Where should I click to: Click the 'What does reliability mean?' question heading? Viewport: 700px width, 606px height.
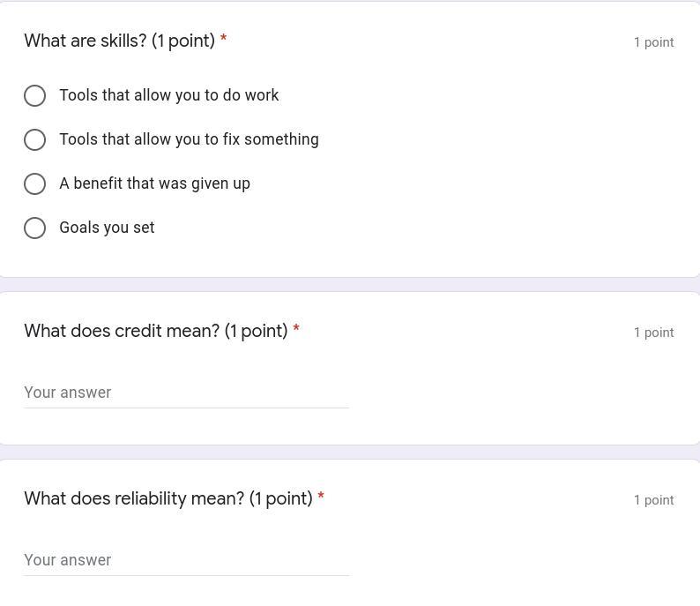click(168, 498)
